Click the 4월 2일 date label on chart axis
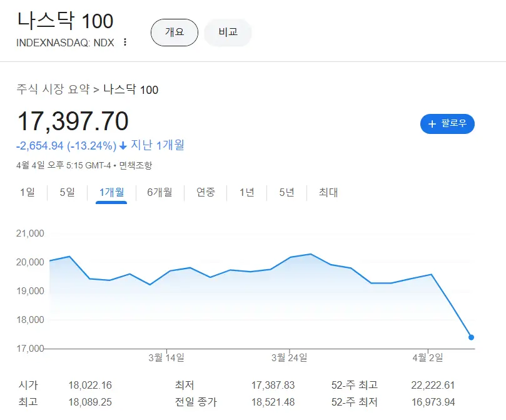Viewport: 506px width, 420px height. [x=428, y=357]
